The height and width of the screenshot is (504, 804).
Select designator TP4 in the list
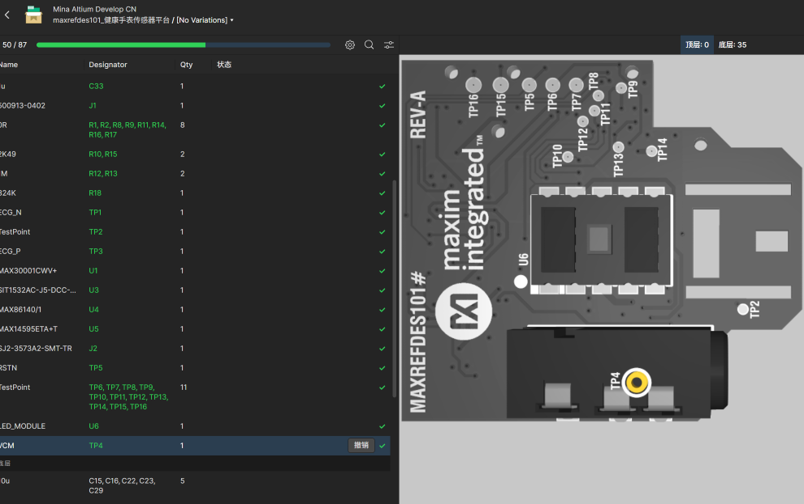point(95,446)
